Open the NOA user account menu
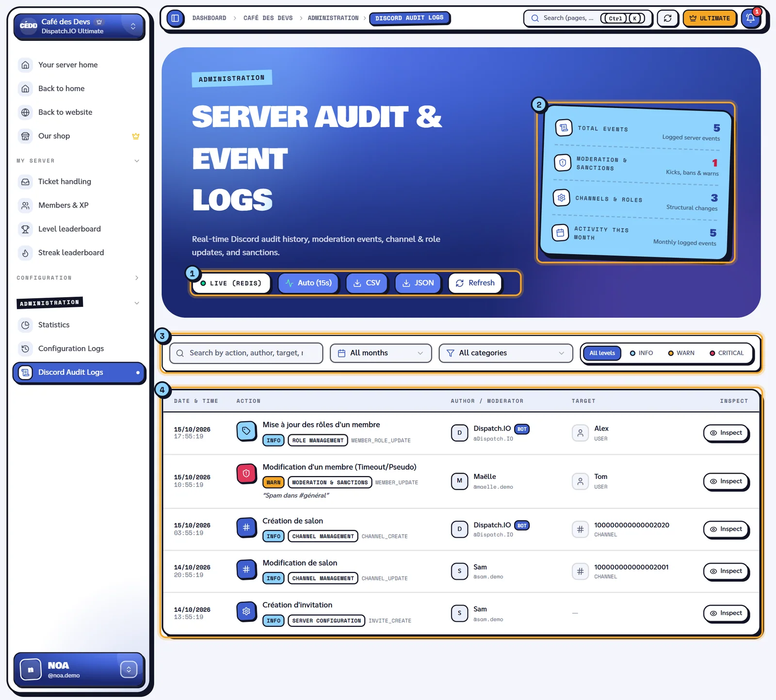The width and height of the screenshot is (776, 700). 79,669
